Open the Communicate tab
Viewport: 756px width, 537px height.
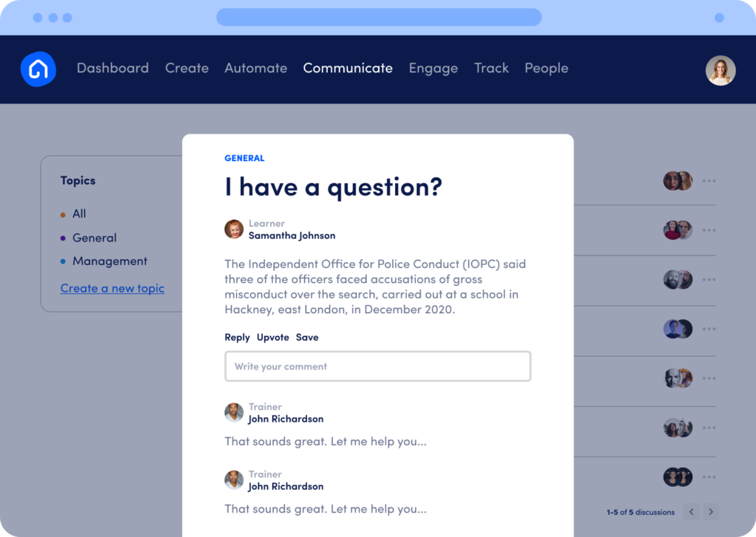(348, 68)
